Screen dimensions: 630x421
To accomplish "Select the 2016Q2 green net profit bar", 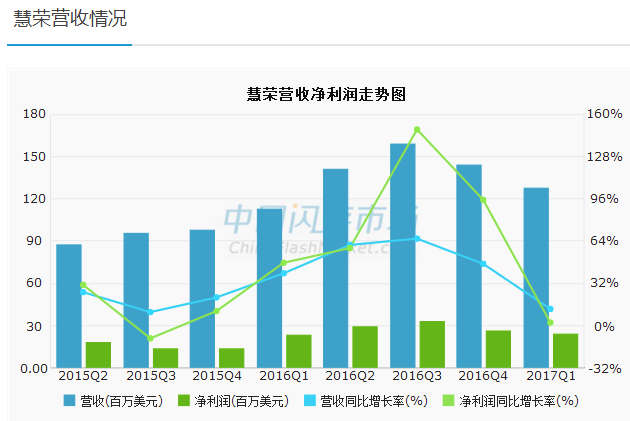I will pos(365,347).
